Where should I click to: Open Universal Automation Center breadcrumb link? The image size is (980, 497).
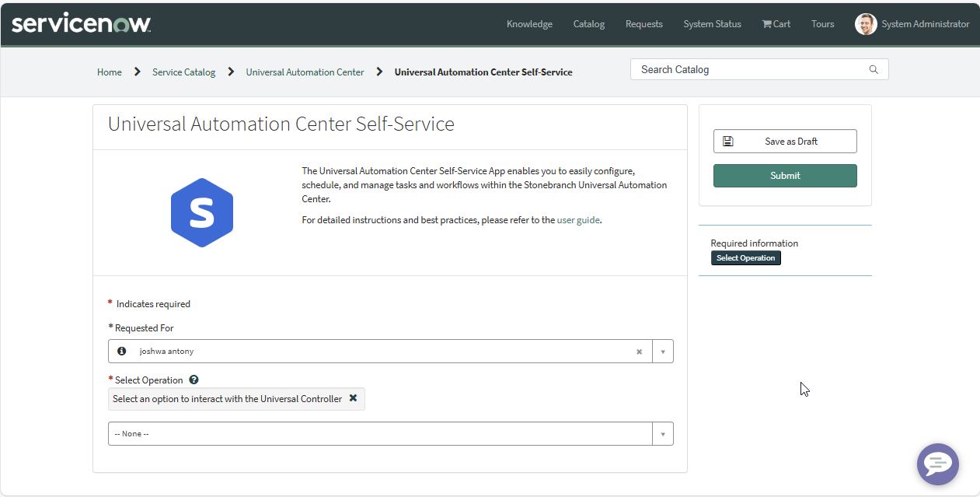point(305,72)
